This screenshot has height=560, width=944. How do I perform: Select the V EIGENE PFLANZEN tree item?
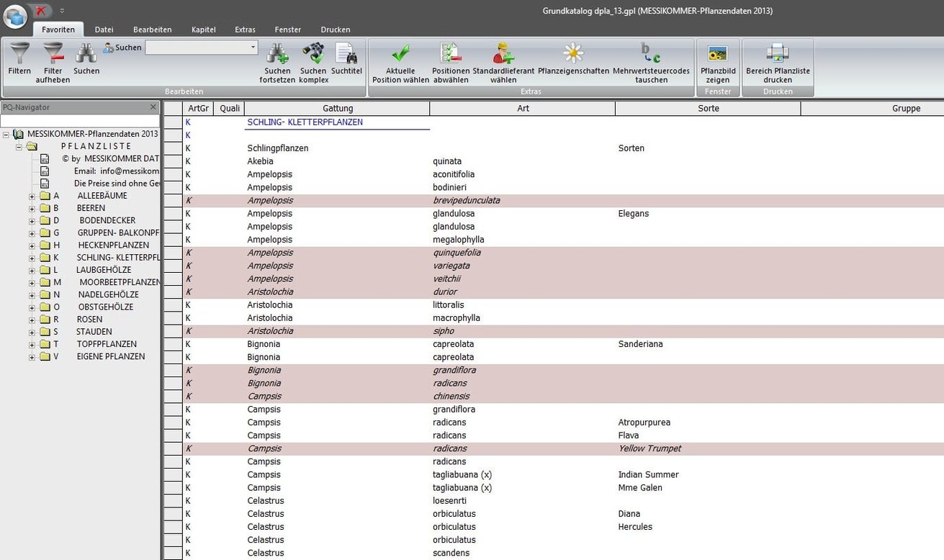99,356
